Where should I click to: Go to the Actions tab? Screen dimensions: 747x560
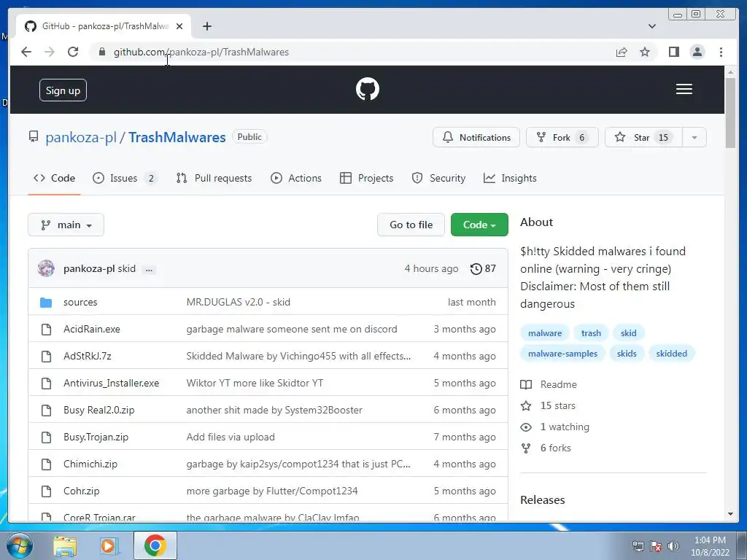point(296,178)
